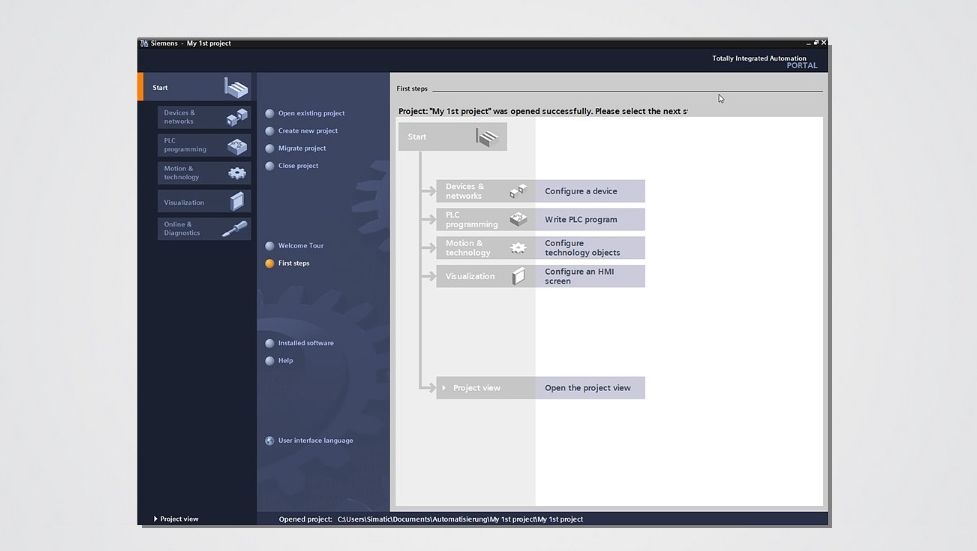Select the Migrate project bullet
Screen dimensions: 977x551
point(270,148)
